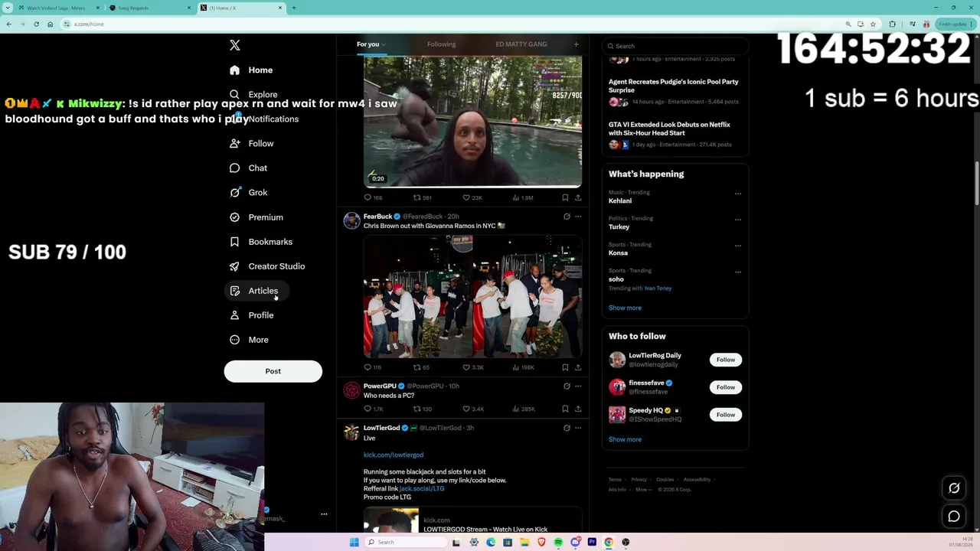Bookmark this page with the address bar star
The width and height of the screenshot is (980, 551).
pyautogui.click(x=873, y=24)
